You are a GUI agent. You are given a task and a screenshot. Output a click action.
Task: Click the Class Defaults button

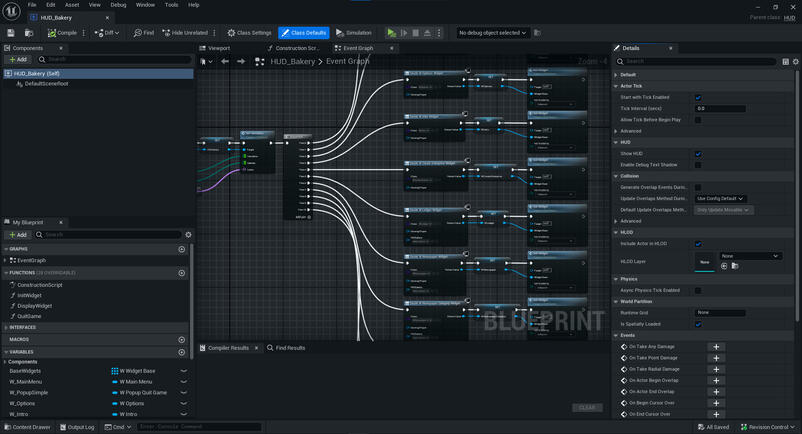click(x=304, y=33)
